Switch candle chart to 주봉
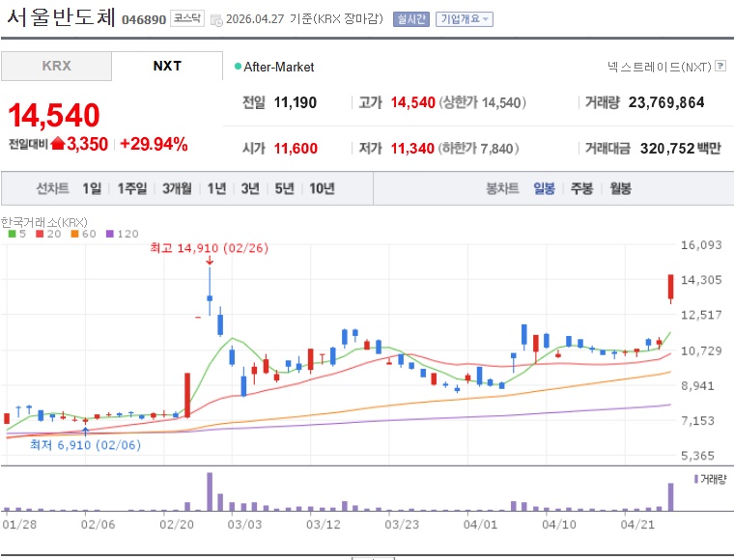Screen dimensions: 734x560 point(581,188)
